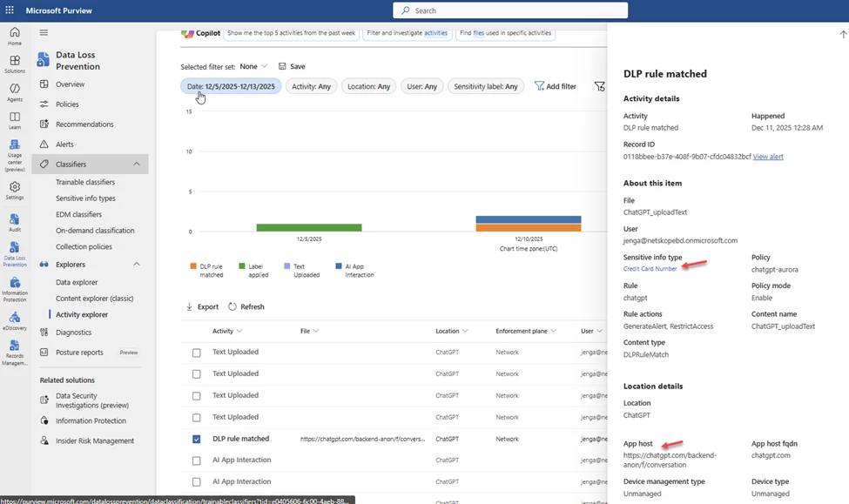The height and width of the screenshot is (504, 849).
Task: Click the Alerts warning triangle icon
Action: tap(44, 144)
